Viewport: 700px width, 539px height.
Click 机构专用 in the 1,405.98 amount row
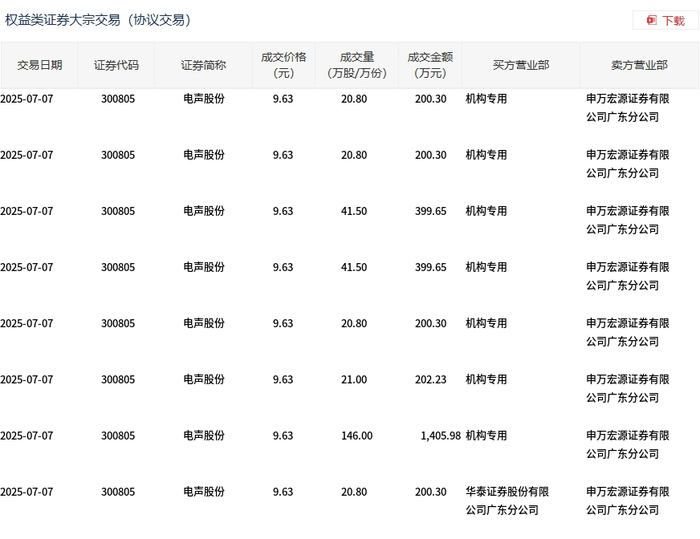tap(486, 436)
